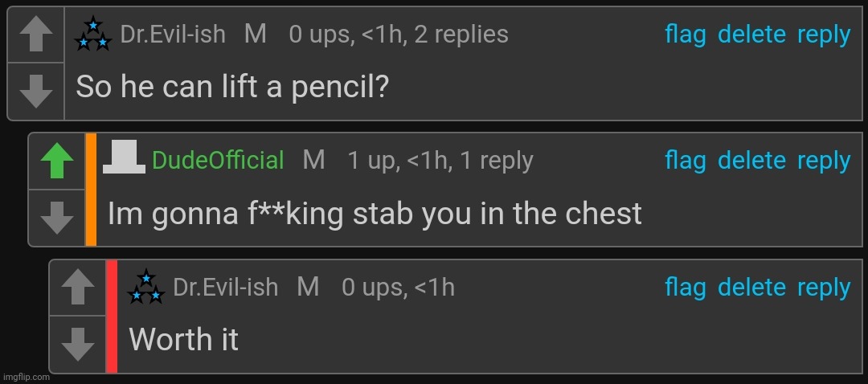This screenshot has width=868, height=384.
Task: Upvote the 'Worth it' comment
Action: [77, 287]
